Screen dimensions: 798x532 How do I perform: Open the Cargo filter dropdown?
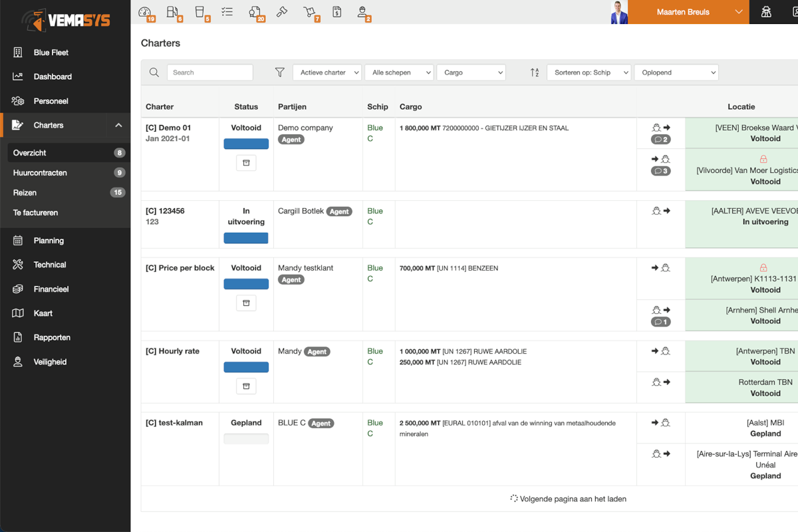[471, 72]
